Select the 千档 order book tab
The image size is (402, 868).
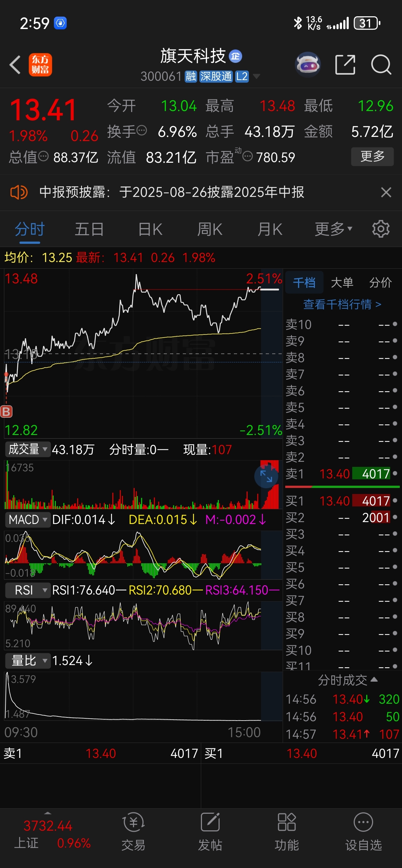[x=304, y=282]
